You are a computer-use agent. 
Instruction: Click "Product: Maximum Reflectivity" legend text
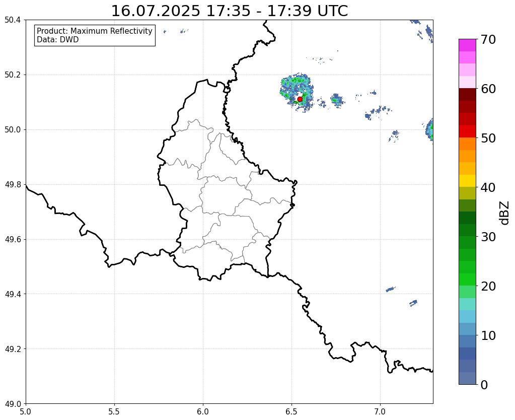coord(95,31)
